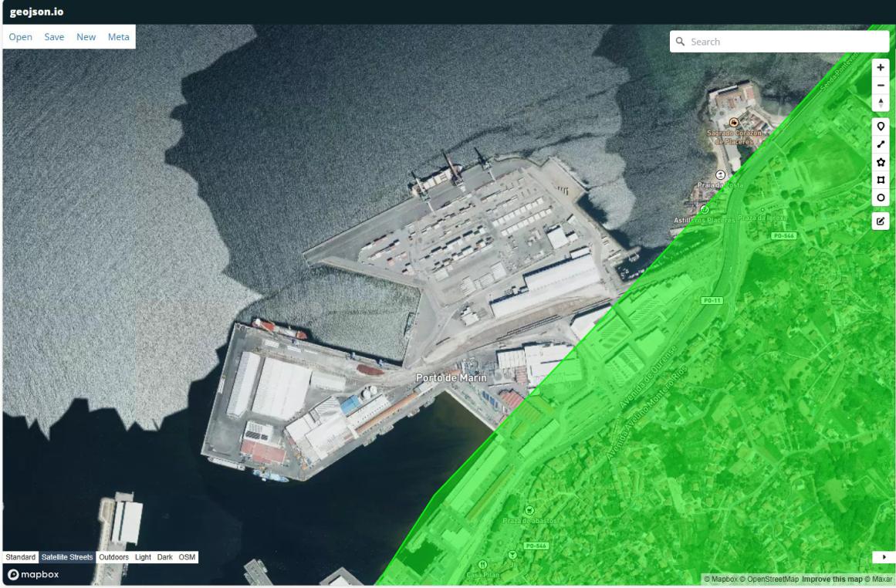The width and height of the screenshot is (896, 588).
Task: Click the Open menu item
Action: pyautogui.click(x=21, y=36)
